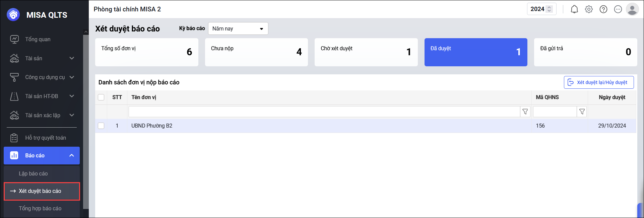Open the more options ellipsis icon

618,9
